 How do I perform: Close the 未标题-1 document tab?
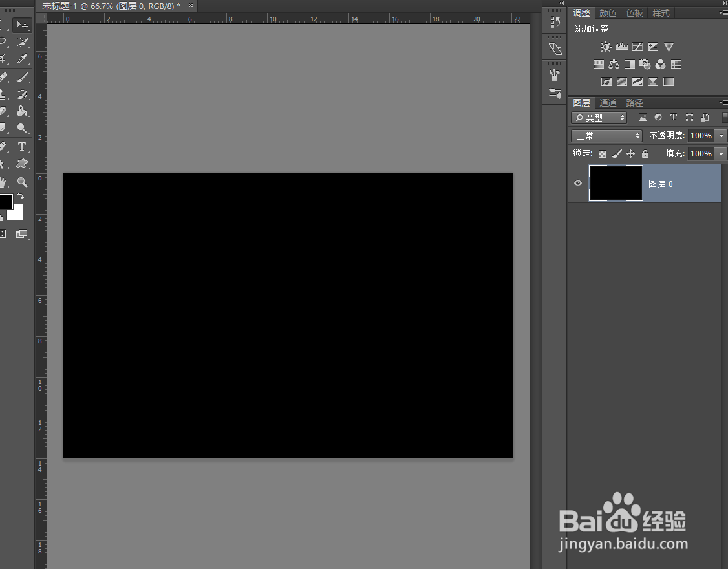click(190, 6)
